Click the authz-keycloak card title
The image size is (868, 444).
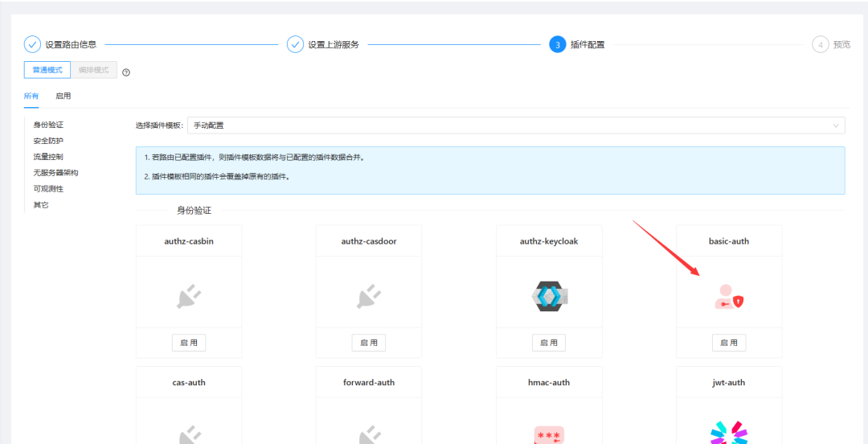click(x=549, y=241)
